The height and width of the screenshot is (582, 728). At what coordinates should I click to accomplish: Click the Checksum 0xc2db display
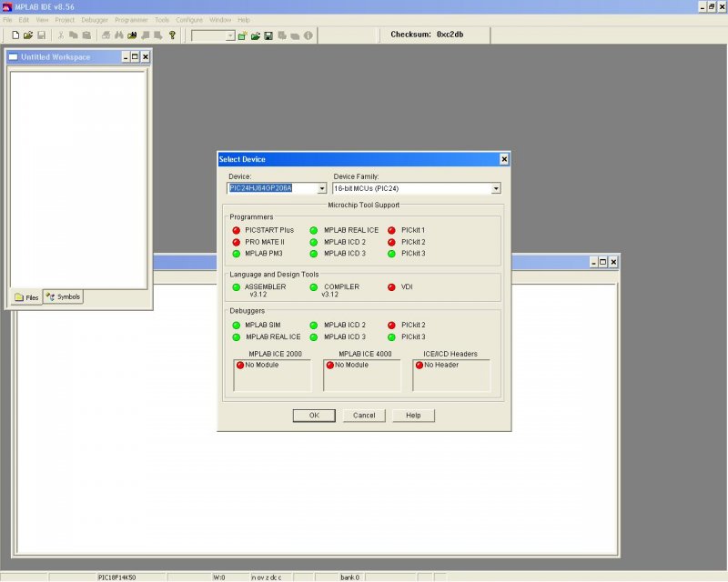click(x=427, y=35)
